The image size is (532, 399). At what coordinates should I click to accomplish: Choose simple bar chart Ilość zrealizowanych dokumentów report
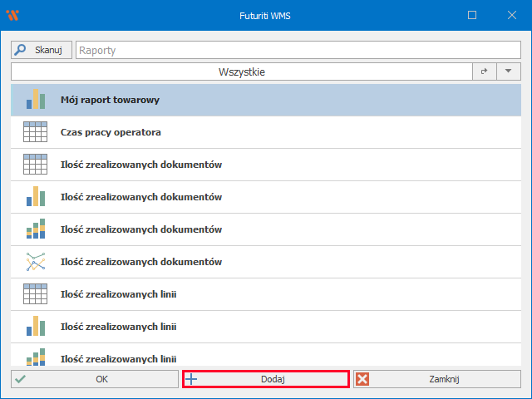point(141,197)
